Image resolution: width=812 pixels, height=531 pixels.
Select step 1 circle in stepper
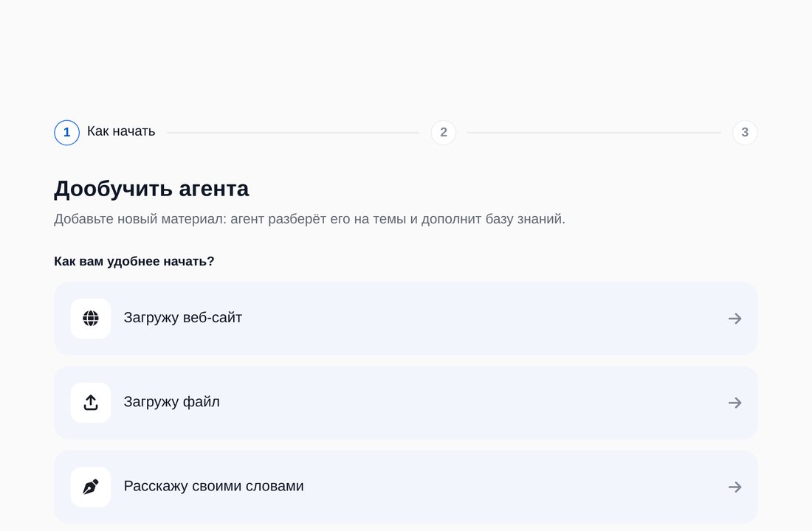[66, 133]
